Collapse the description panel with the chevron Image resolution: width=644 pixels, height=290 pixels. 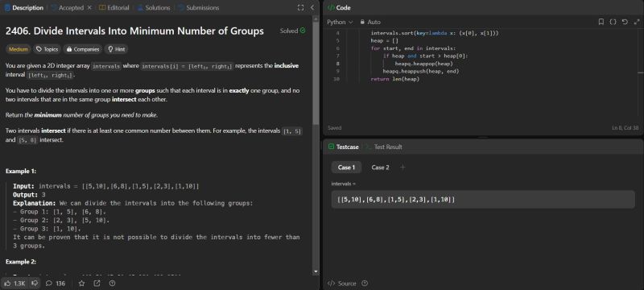[x=312, y=7]
